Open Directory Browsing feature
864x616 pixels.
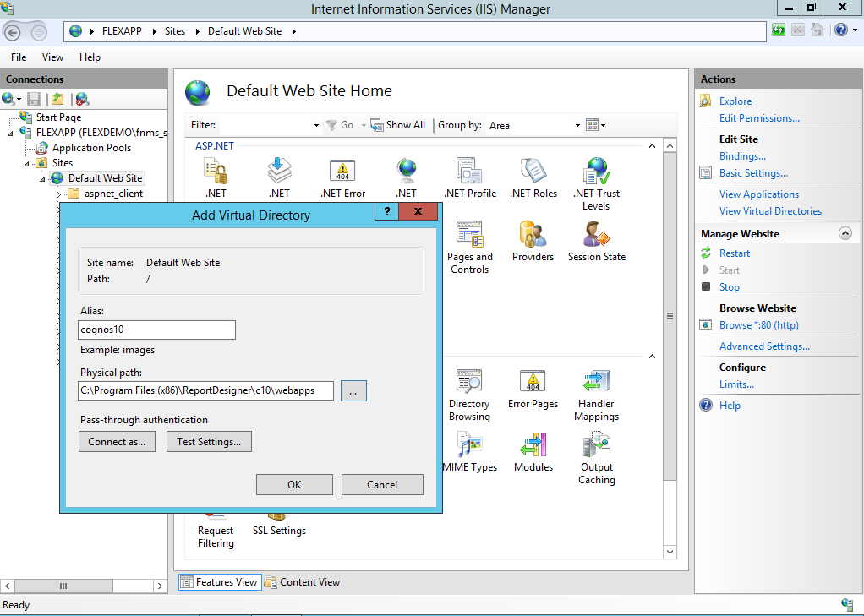469,395
